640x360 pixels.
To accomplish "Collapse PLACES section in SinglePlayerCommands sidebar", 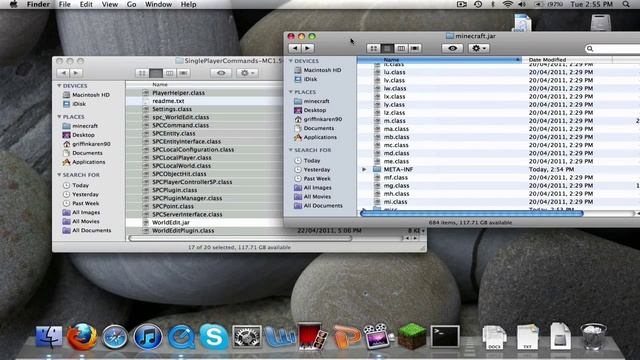I will coord(60,117).
